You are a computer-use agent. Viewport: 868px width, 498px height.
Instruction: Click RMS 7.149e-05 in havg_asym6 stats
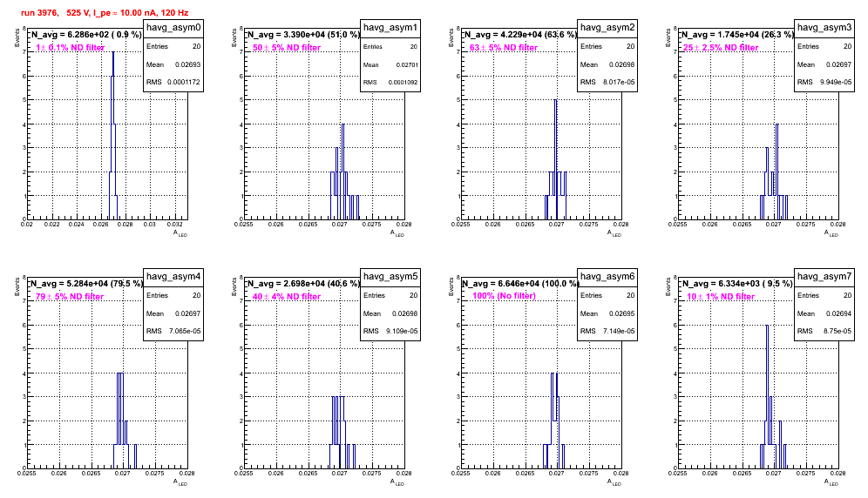click(x=607, y=331)
